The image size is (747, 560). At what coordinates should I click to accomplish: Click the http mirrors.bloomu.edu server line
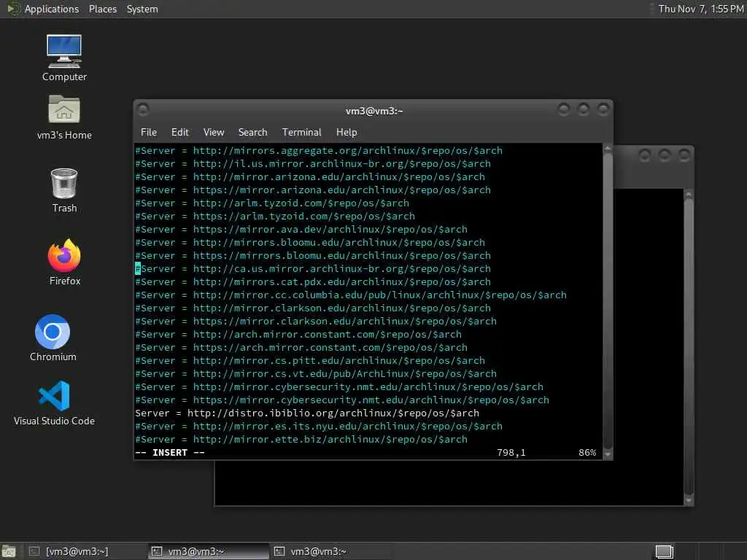[310, 242]
